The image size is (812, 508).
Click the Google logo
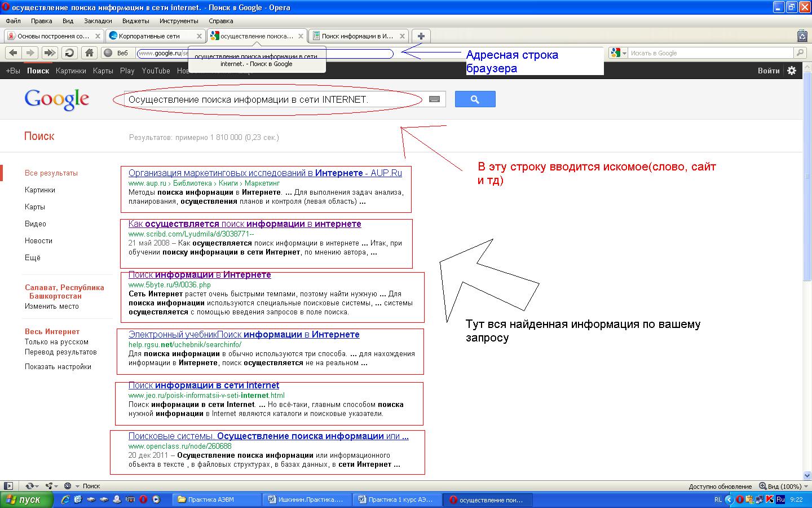click(56, 100)
